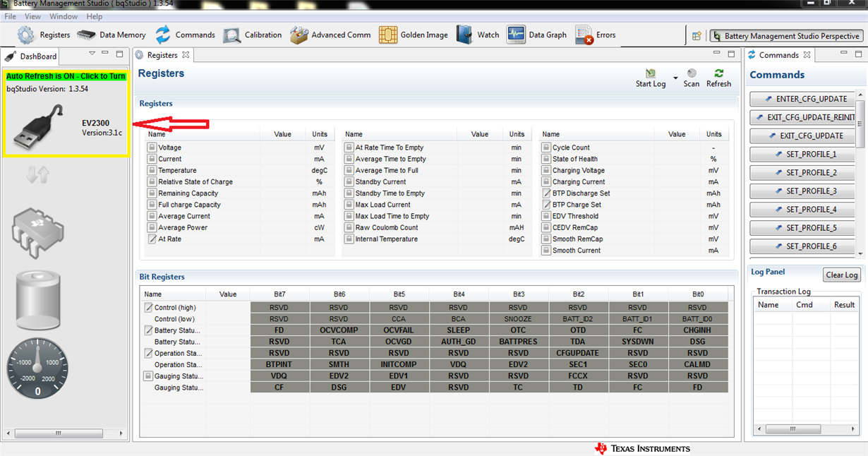Toggle the SNOOZE bit cell
This screenshot has height=456, width=868.
point(519,319)
